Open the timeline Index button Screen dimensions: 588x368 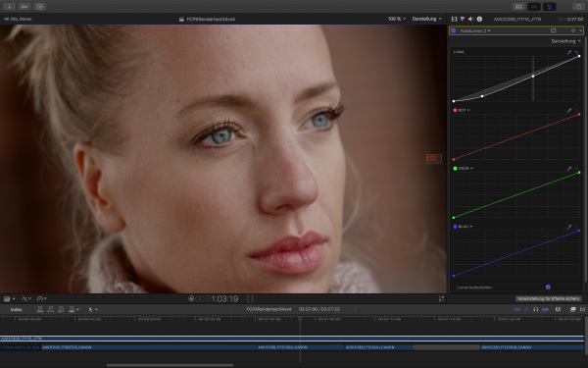coord(16,310)
